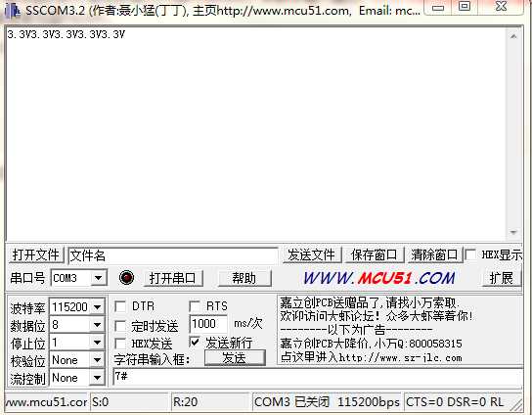The image size is (532, 415).
Task: Click the 清除窗口 button
Action: coord(434,254)
